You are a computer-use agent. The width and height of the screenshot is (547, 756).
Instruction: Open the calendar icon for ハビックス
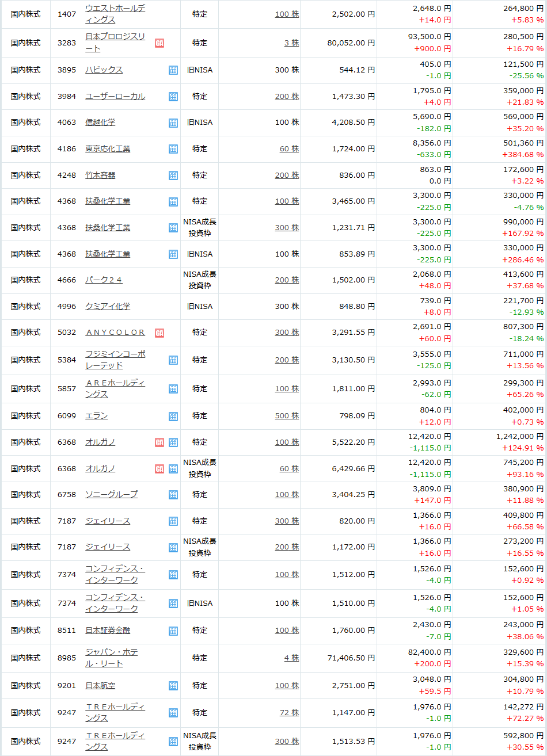click(173, 70)
